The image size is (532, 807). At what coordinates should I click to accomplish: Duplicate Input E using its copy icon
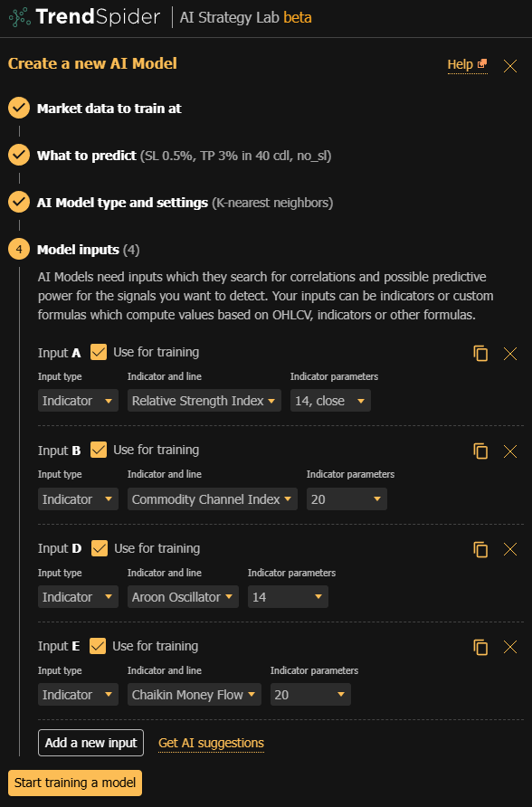click(480, 646)
